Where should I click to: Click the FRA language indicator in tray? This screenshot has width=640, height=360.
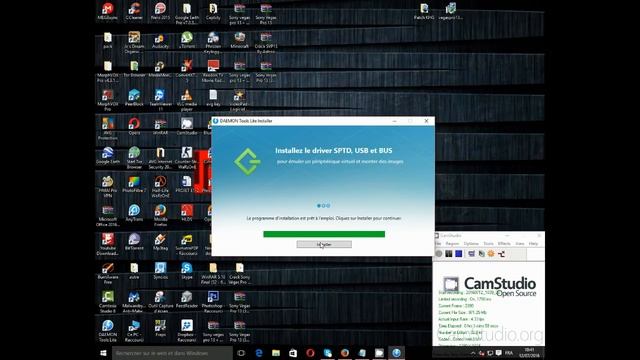pyautogui.click(x=509, y=353)
